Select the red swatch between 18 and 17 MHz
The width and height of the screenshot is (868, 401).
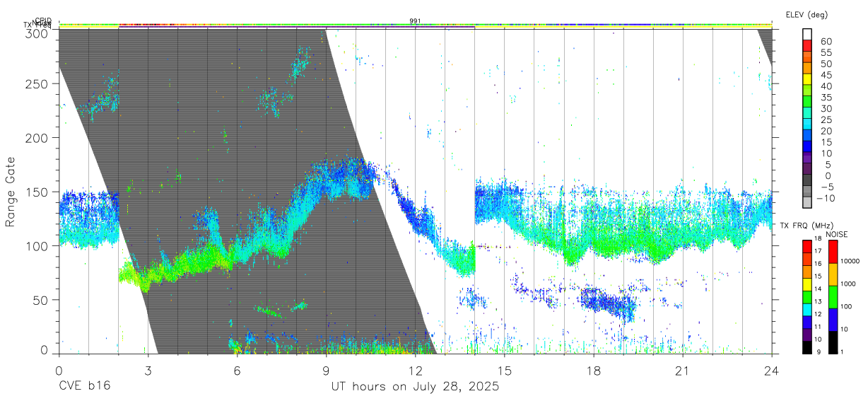coord(807,245)
